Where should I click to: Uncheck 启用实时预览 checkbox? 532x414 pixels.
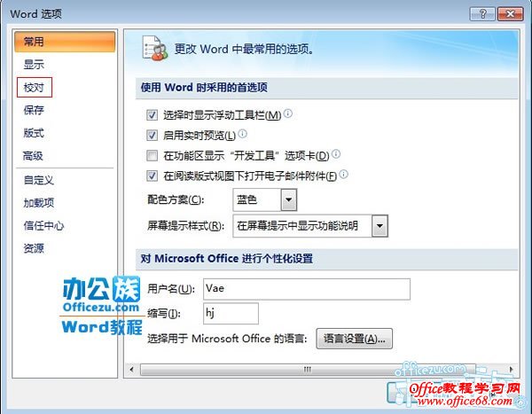pos(152,136)
